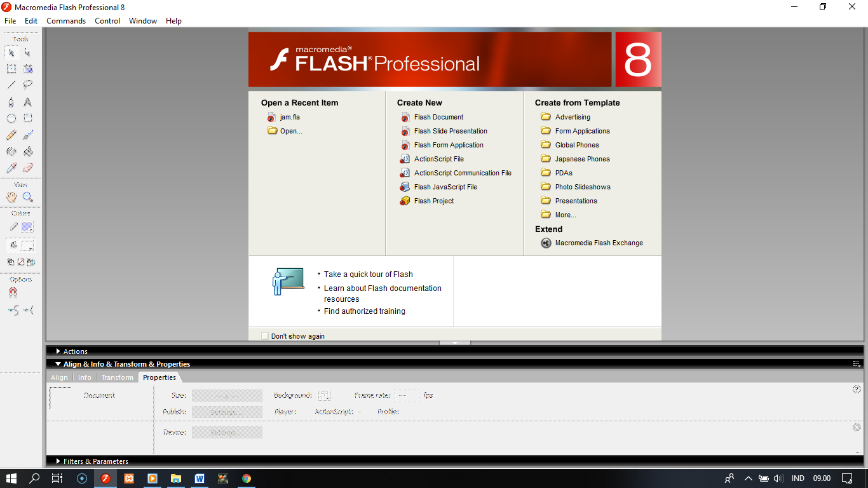Click the Properties panel help icon
The height and width of the screenshot is (488, 868).
pyautogui.click(x=857, y=390)
